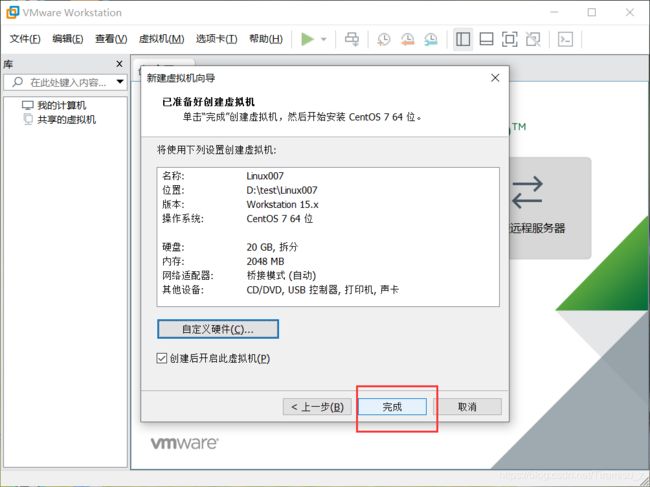Toggle the 创建后开启此虚拟机(P) checkbox
Image resolution: width=650 pixels, height=487 pixels.
pos(161,358)
